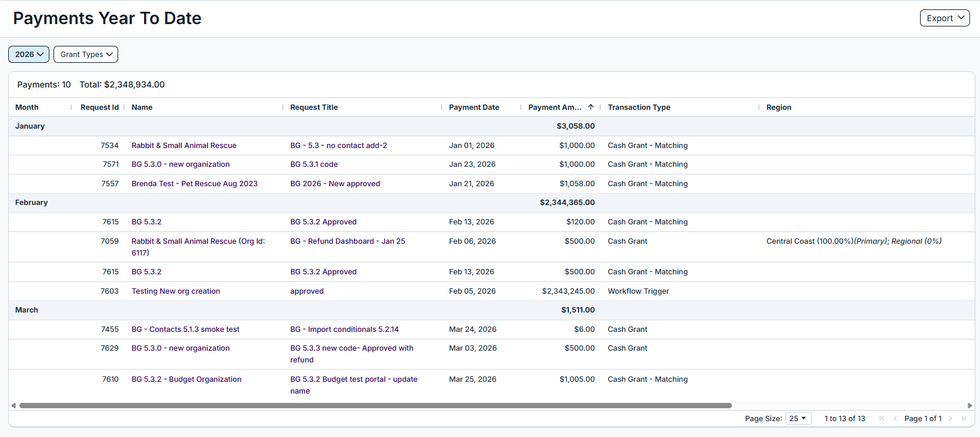This screenshot has width=980, height=437.
Task: Open BG 5.3.0 - new organization link in row 7571
Action: point(180,164)
